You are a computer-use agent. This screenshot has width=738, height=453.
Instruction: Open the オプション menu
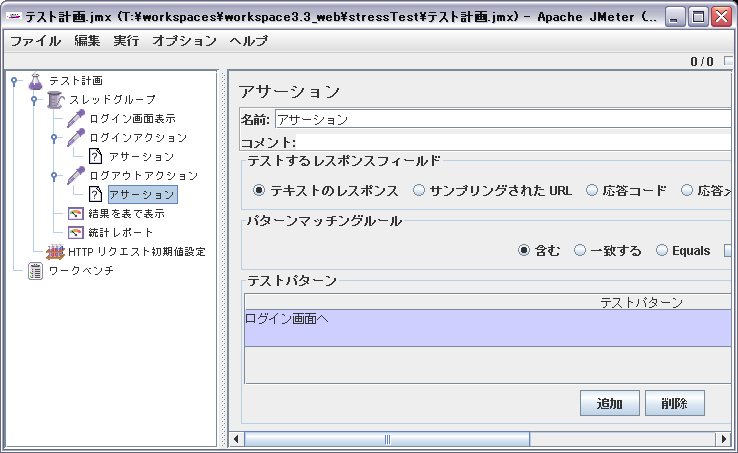click(x=184, y=41)
